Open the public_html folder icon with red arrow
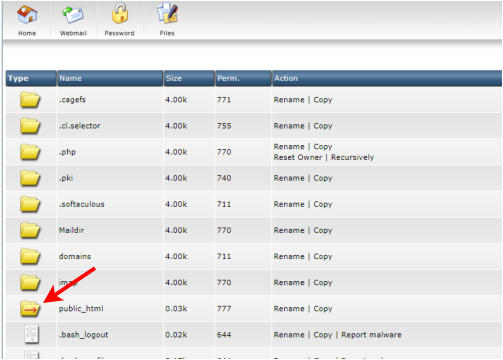 [30, 308]
